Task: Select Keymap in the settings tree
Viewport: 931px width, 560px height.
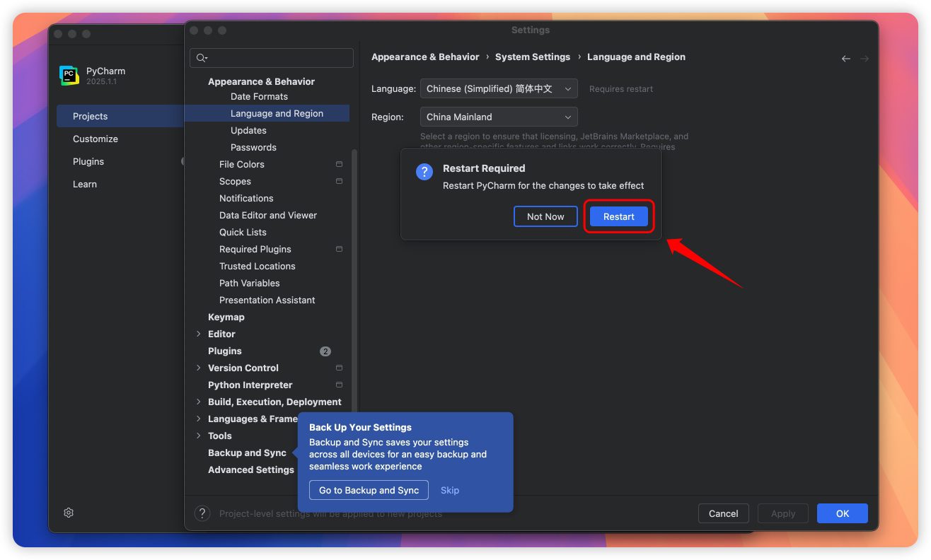Action: click(226, 317)
